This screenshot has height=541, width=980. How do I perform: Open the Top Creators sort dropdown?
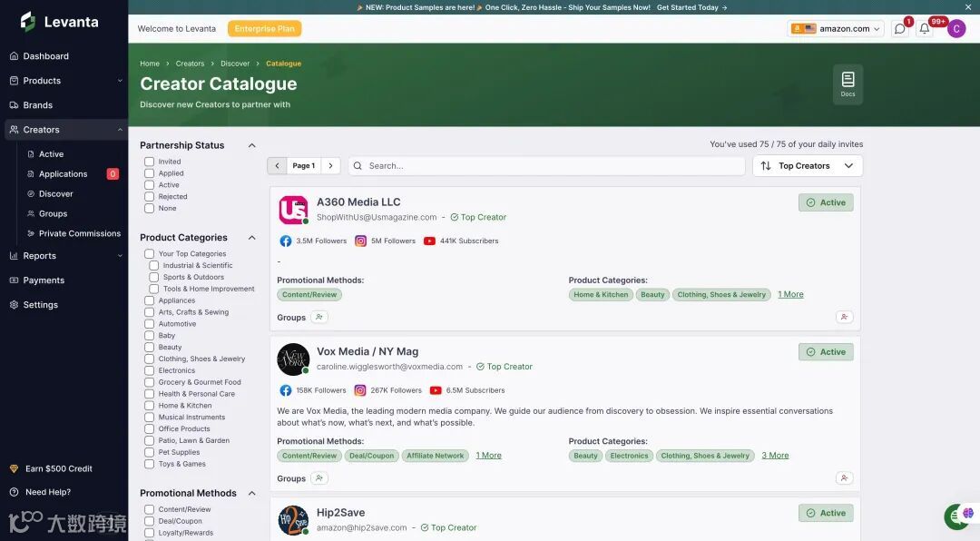click(808, 166)
